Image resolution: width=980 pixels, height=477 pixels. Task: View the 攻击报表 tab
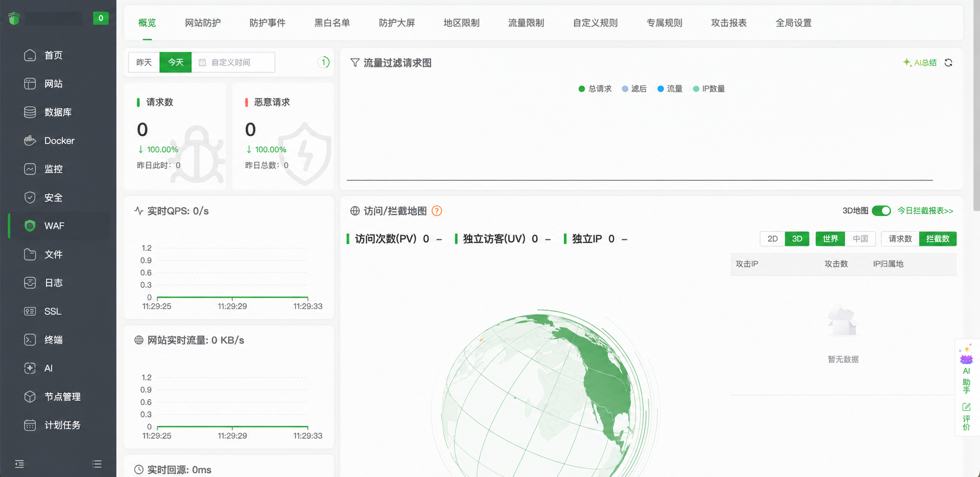tap(729, 23)
